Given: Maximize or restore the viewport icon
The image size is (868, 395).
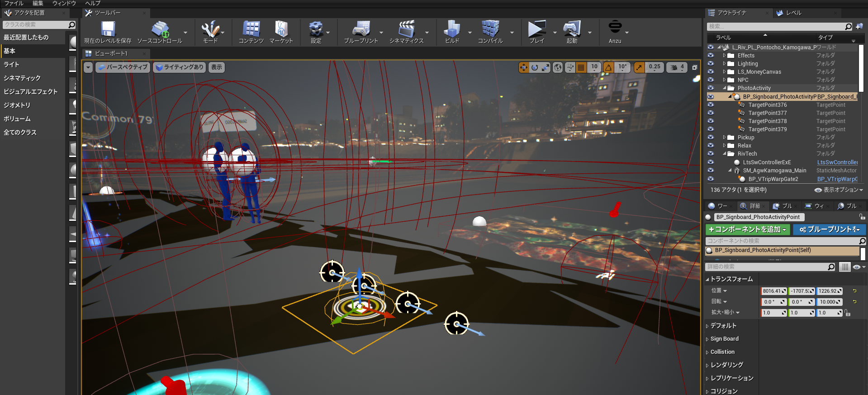Looking at the screenshot, I should 694,67.
